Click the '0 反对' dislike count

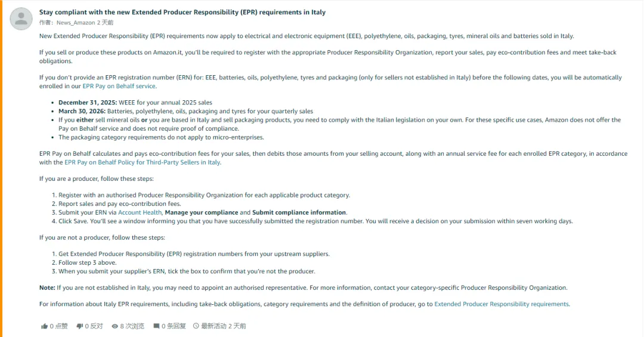coord(94,326)
